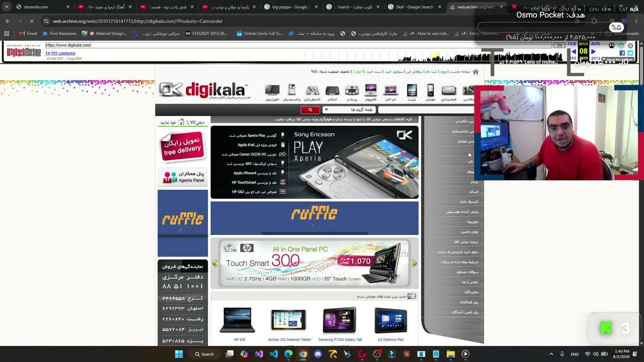
Task: Click the Wayback Machine Go button
Action: point(559,45)
